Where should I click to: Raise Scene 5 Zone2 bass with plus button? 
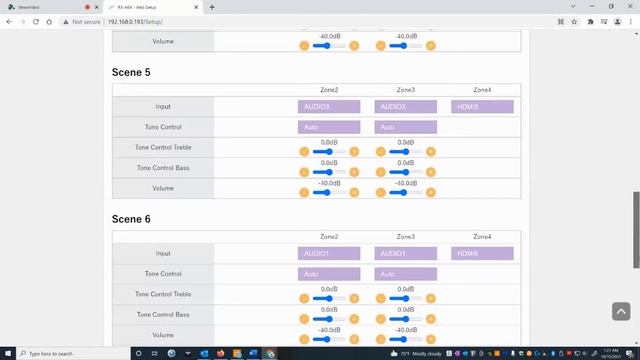(354, 172)
